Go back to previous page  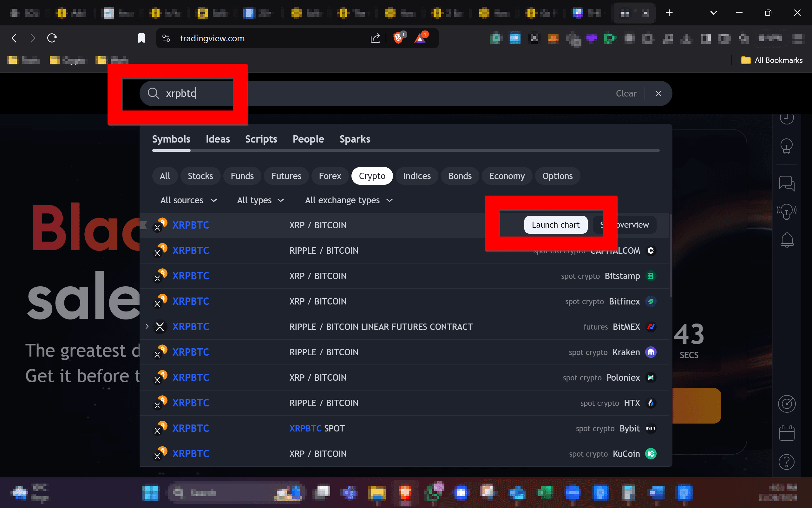[14, 38]
